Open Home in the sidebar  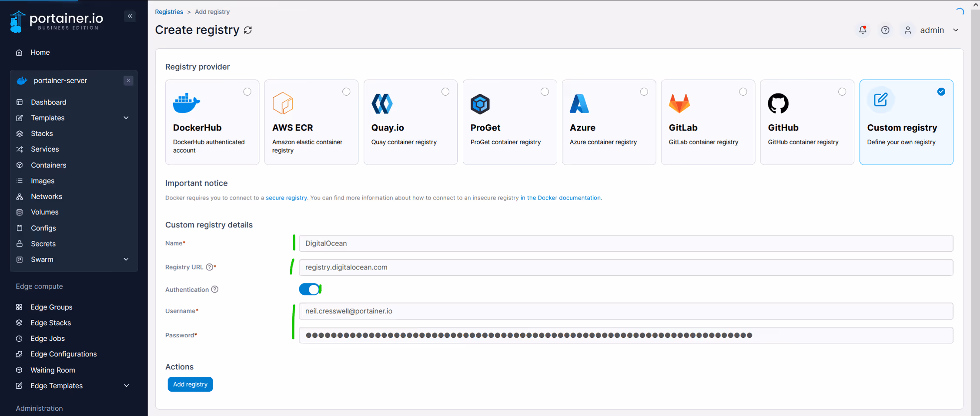coord(40,52)
